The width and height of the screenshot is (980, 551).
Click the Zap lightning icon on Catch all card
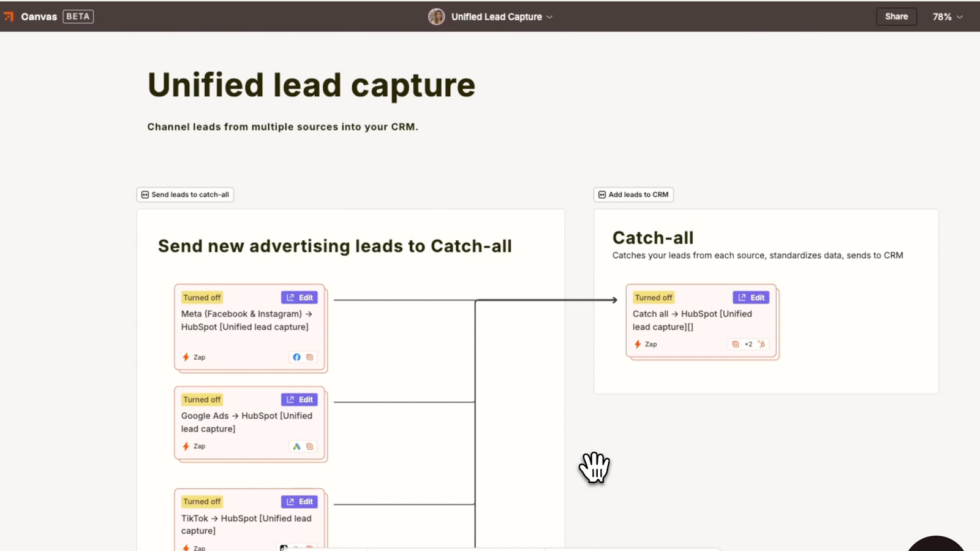point(638,344)
